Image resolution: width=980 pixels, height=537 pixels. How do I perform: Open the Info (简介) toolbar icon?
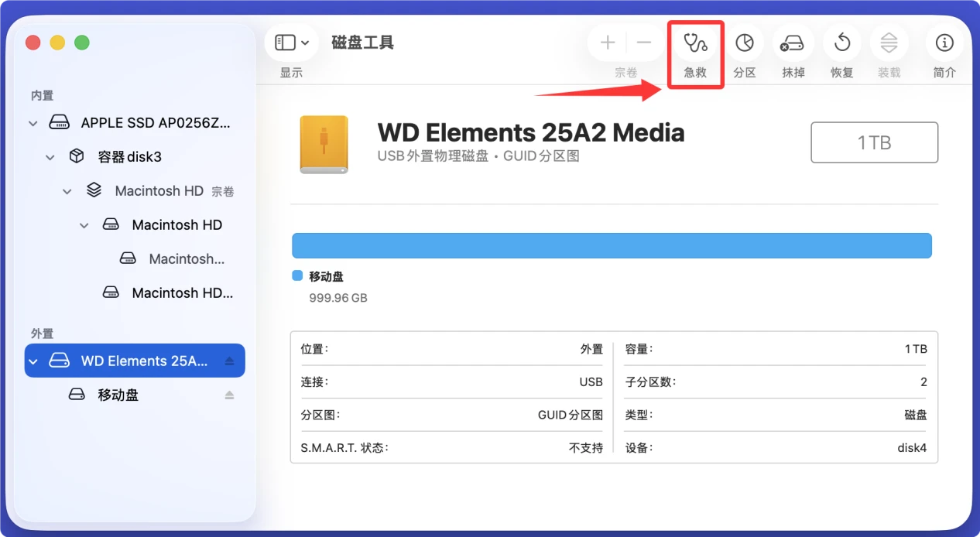(944, 43)
